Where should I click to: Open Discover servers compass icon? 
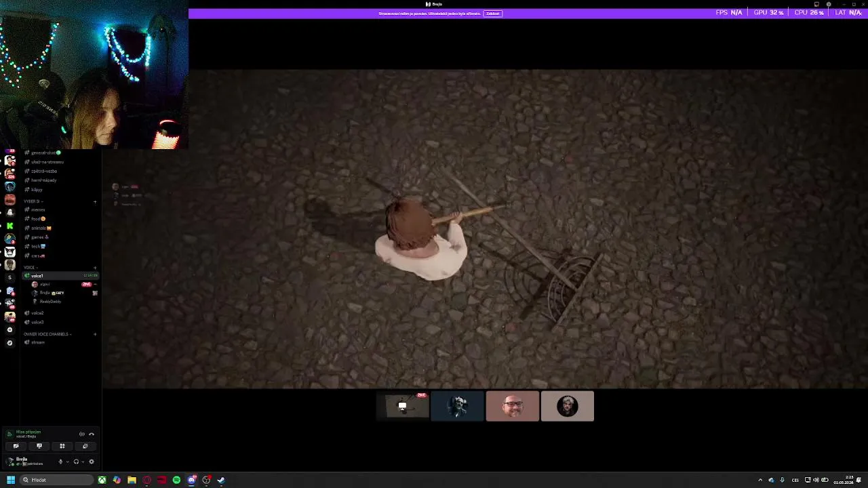pos(9,343)
